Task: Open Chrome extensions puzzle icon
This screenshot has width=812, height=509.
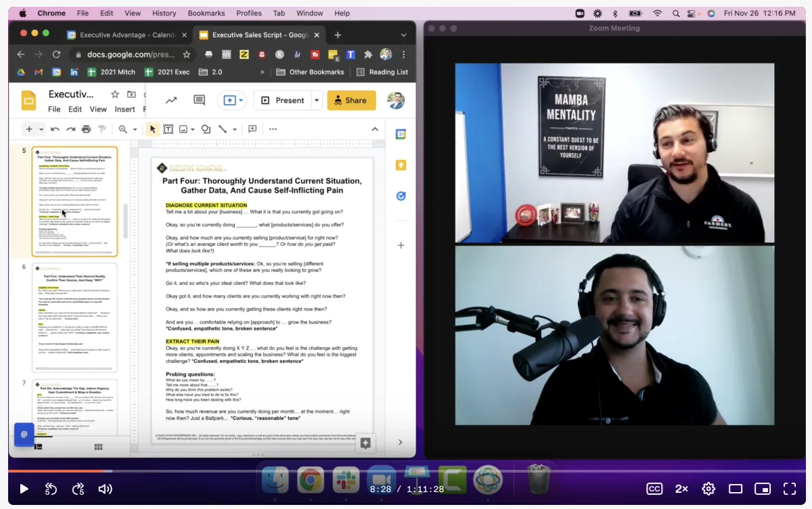Action: [368, 54]
